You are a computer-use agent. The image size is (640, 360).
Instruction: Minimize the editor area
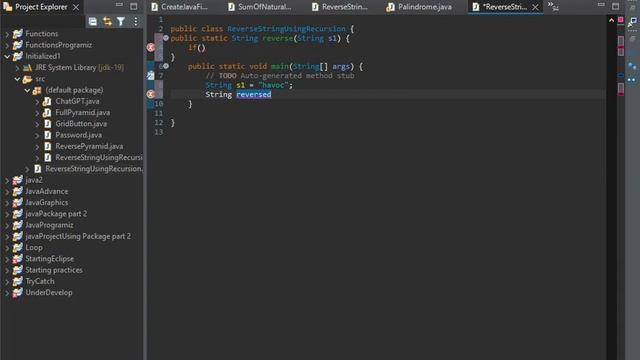(601, 5)
